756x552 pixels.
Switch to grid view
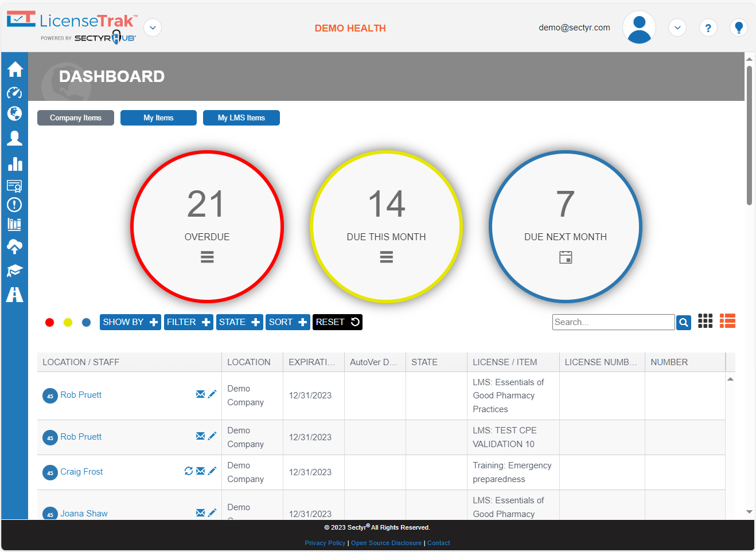click(x=706, y=321)
